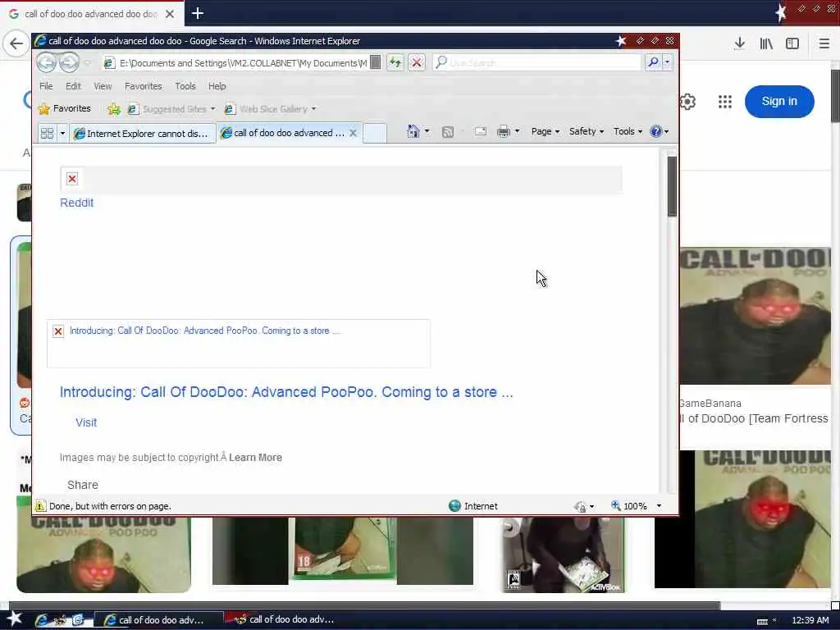840x630 pixels.
Task: Toggle the Firefox sidebar icon
Action: pos(792,43)
